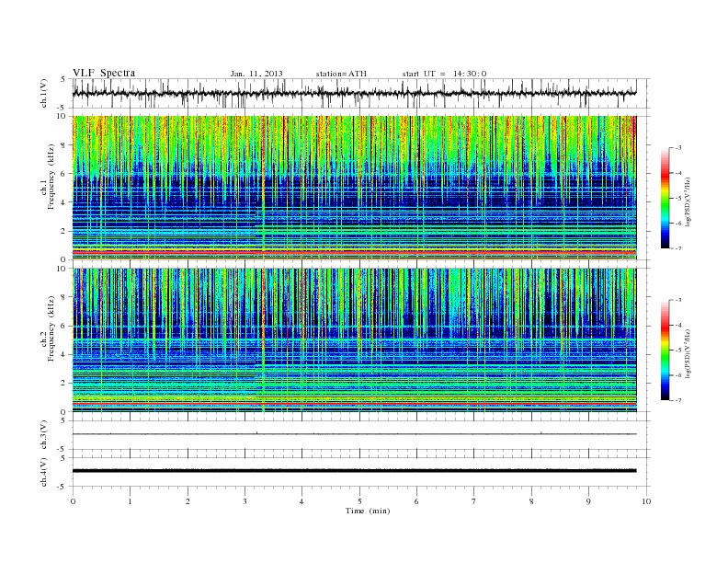Click the time axis tick label '2'

(188, 501)
